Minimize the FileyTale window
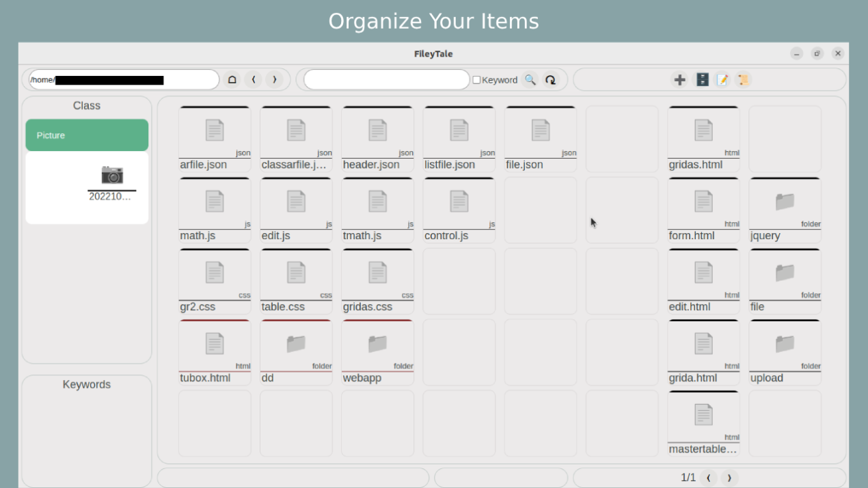Image resolution: width=868 pixels, height=488 pixels. click(x=796, y=53)
